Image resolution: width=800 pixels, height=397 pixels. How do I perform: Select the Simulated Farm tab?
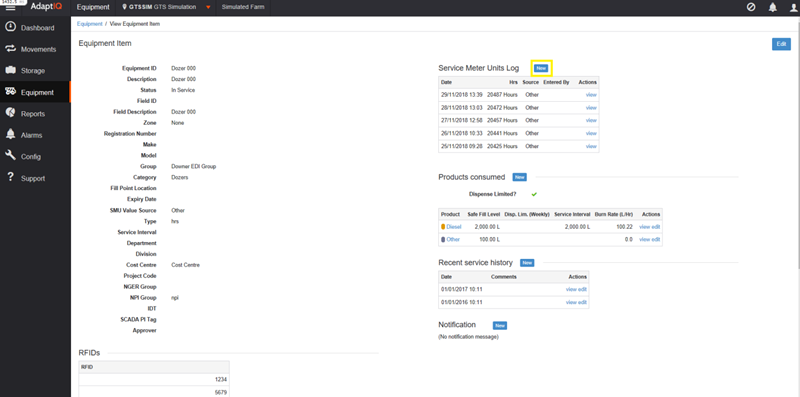(x=243, y=7)
